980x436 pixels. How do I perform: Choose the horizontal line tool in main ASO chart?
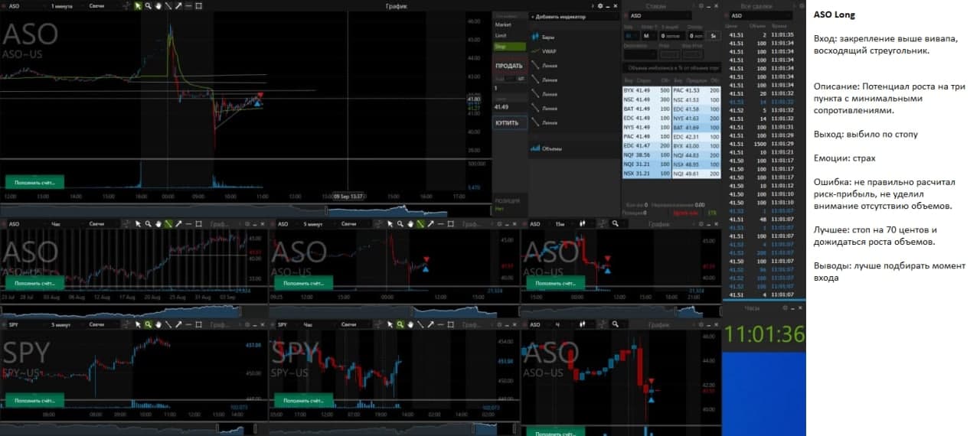188,5
